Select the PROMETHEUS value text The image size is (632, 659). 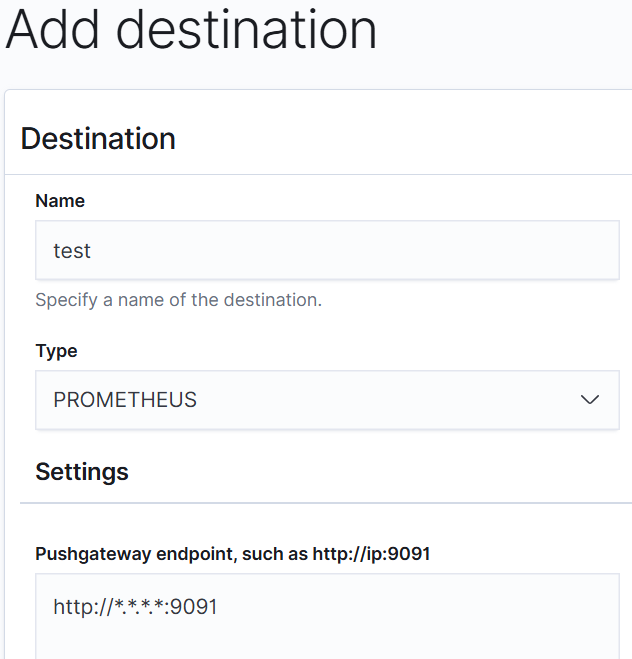(125, 400)
